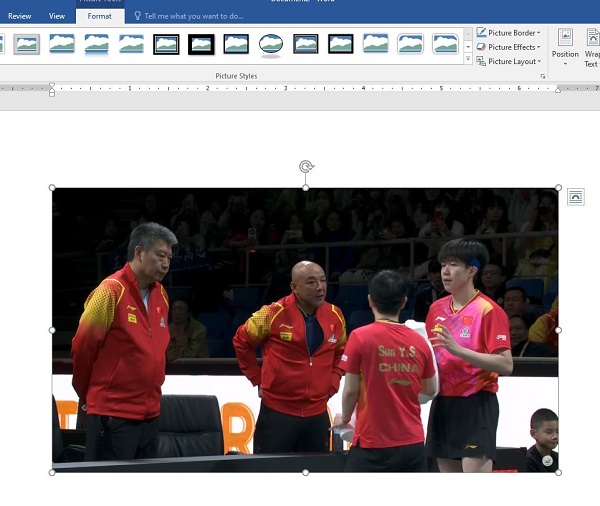Apply the Double Frame Black picture style
600x506 pixels.
point(166,44)
